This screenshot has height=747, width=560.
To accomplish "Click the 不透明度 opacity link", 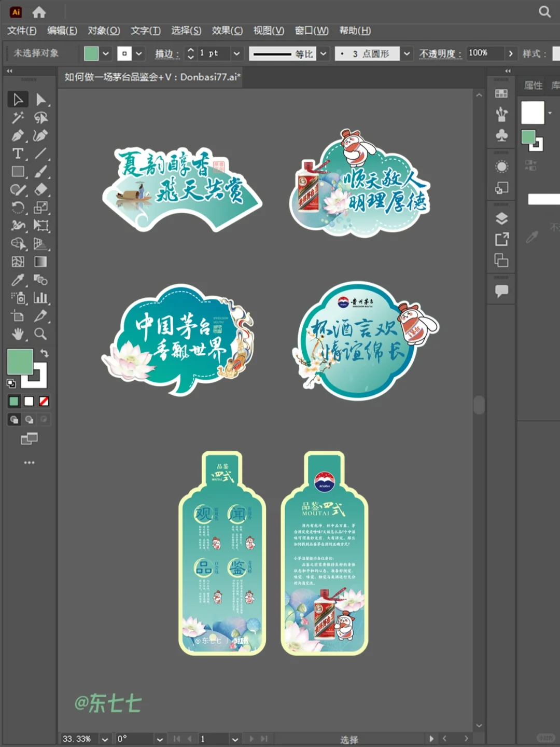I will pyautogui.click(x=440, y=53).
